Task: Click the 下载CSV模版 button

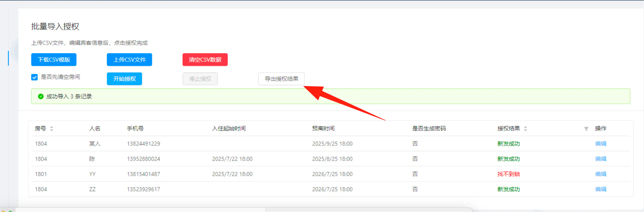Action: click(54, 60)
